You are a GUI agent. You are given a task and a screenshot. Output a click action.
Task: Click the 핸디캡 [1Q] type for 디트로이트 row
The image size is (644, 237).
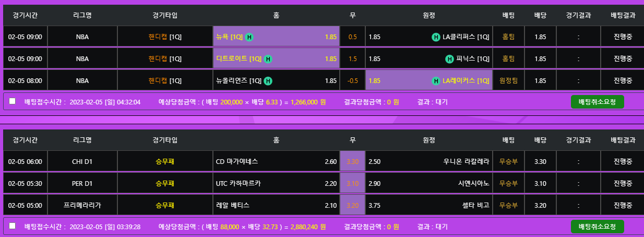165,59
